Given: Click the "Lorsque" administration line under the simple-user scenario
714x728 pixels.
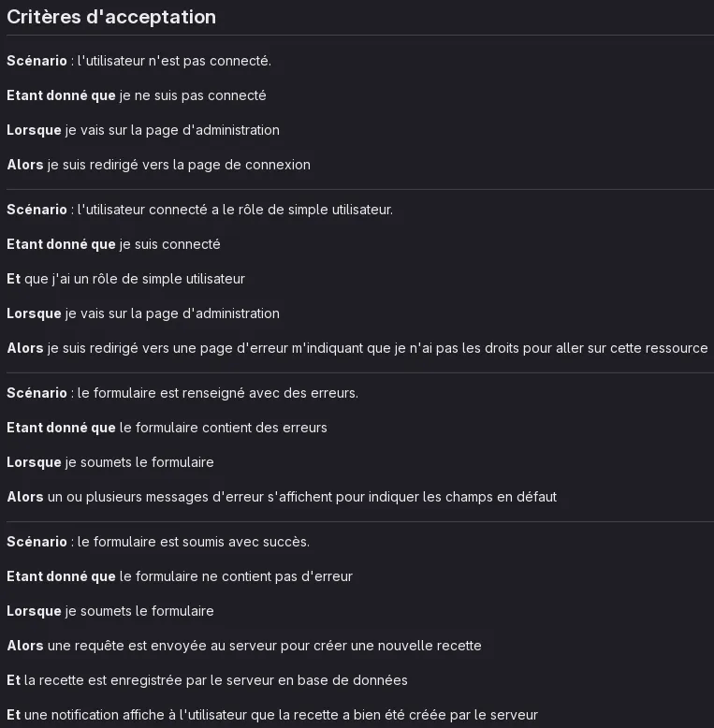Looking at the screenshot, I should click(143, 313).
